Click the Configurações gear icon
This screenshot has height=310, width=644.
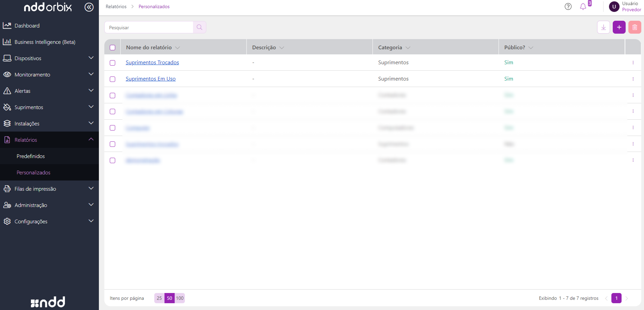tap(7, 221)
